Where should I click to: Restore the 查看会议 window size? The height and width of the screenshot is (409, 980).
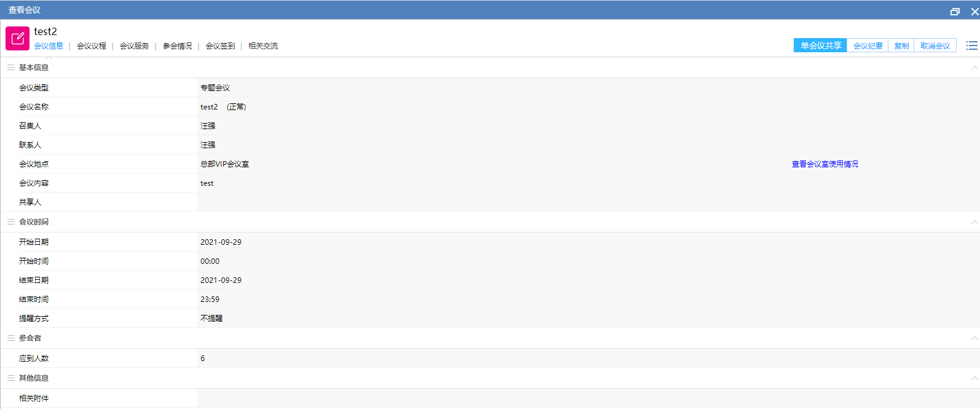[x=955, y=11]
